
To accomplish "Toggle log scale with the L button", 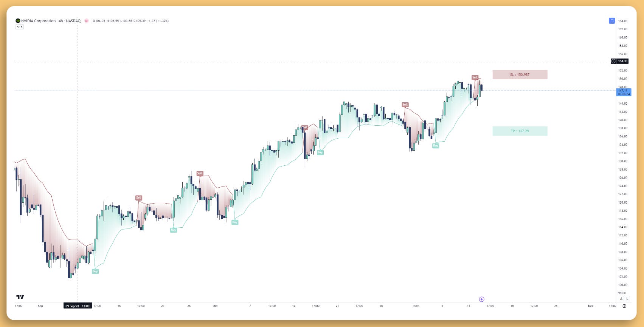I will pos(627,299).
